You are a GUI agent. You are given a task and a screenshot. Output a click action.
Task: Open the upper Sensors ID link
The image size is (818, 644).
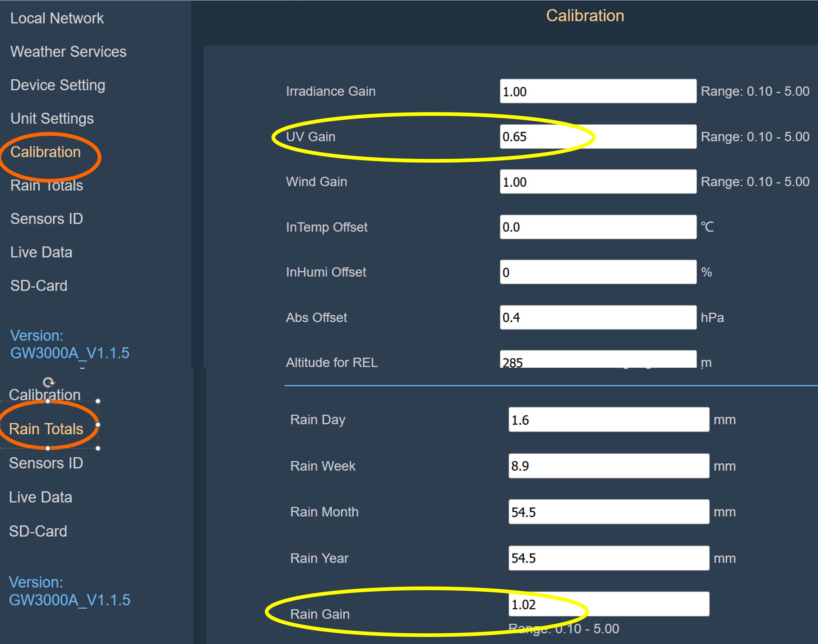(46, 219)
